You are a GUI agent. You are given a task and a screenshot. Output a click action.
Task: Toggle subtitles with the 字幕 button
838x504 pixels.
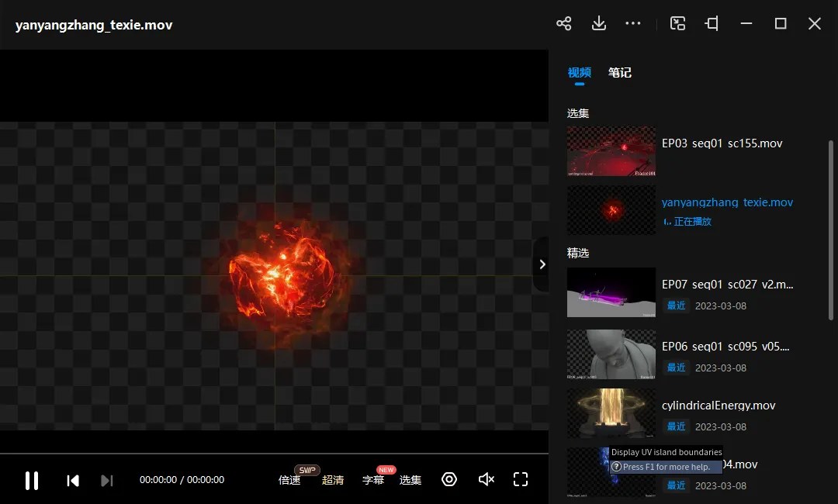(374, 480)
